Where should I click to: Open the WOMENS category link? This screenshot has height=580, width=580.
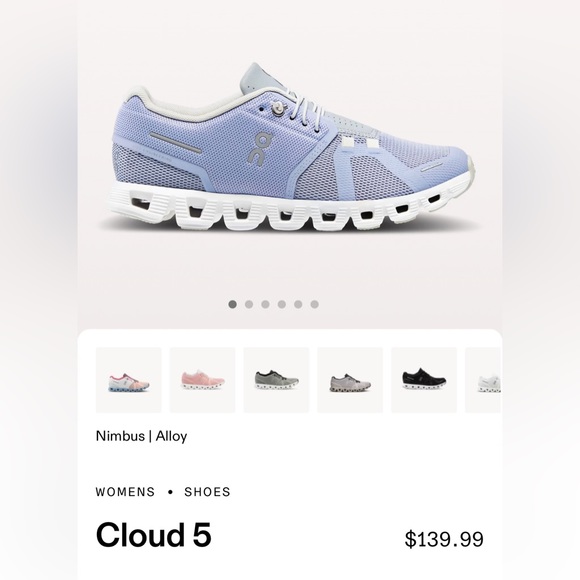(x=125, y=492)
